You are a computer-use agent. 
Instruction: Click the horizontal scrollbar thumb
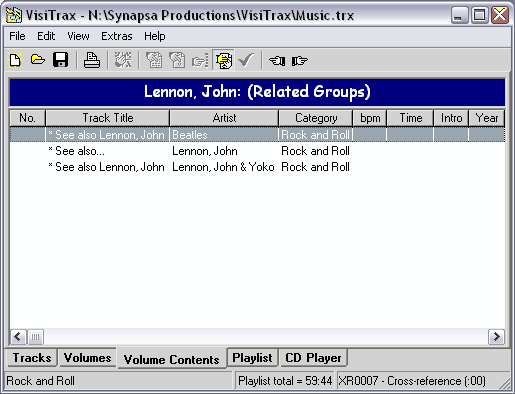coord(35,337)
